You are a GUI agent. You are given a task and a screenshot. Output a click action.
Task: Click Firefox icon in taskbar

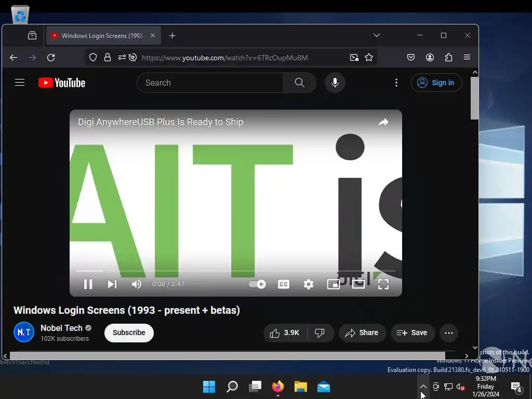click(x=278, y=387)
